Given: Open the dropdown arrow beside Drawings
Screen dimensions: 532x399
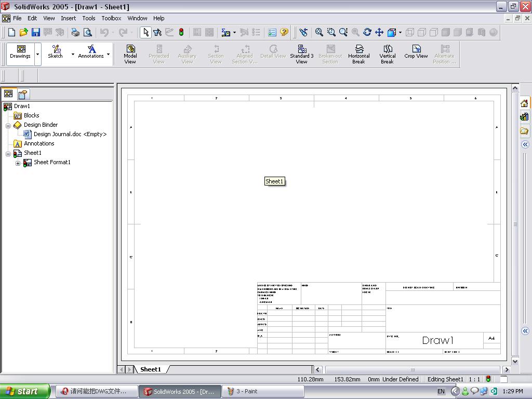Looking at the screenshot, I should [37, 54].
